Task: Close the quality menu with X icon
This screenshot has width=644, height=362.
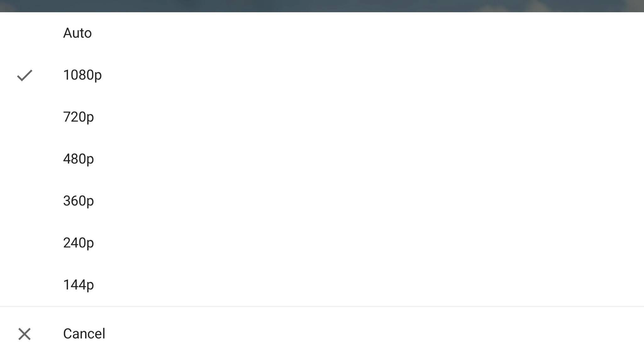Action: tap(25, 334)
